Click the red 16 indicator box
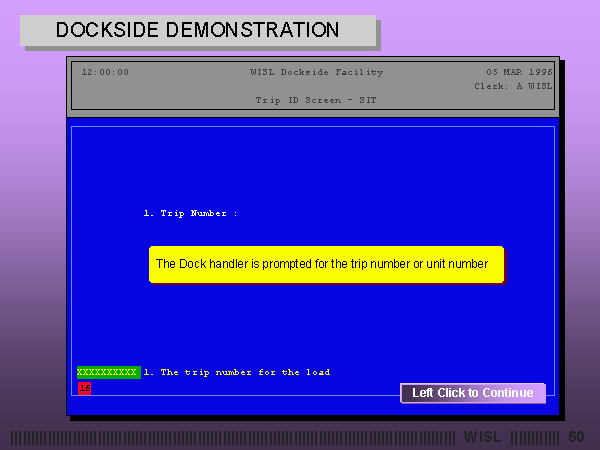This screenshot has width=600, height=450. (x=85, y=388)
